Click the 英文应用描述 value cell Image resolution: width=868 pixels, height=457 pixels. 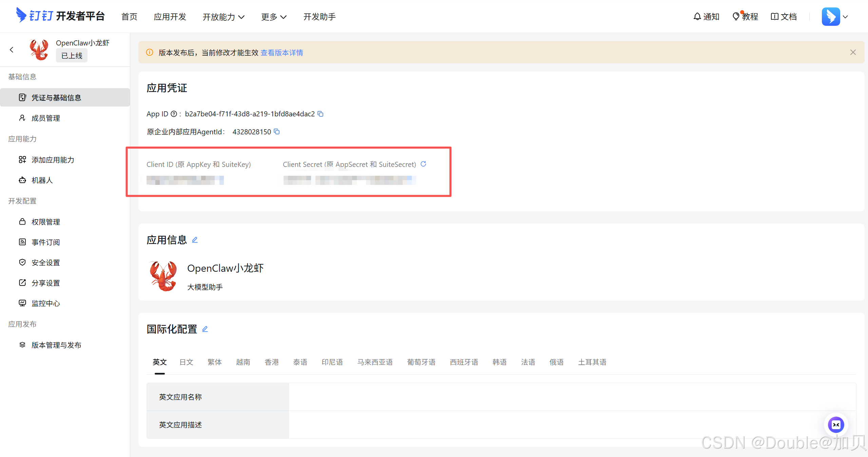pos(573,425)
